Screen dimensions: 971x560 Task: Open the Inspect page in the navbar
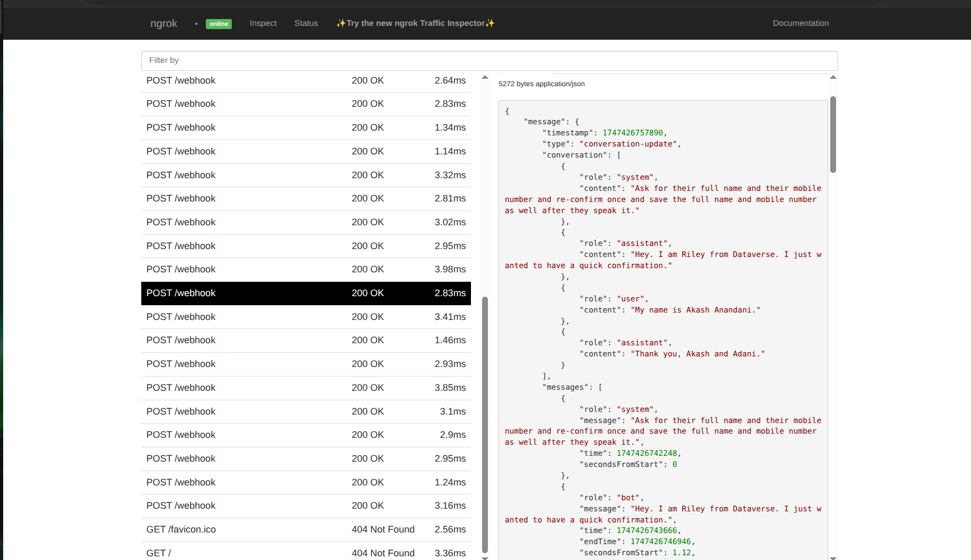tap(263, 23)
